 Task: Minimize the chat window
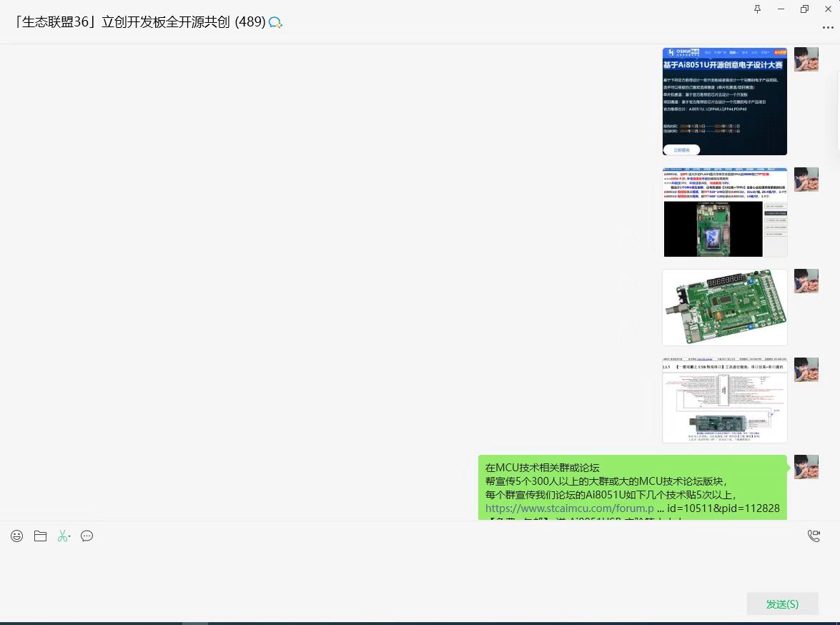(x=781, y=9)
